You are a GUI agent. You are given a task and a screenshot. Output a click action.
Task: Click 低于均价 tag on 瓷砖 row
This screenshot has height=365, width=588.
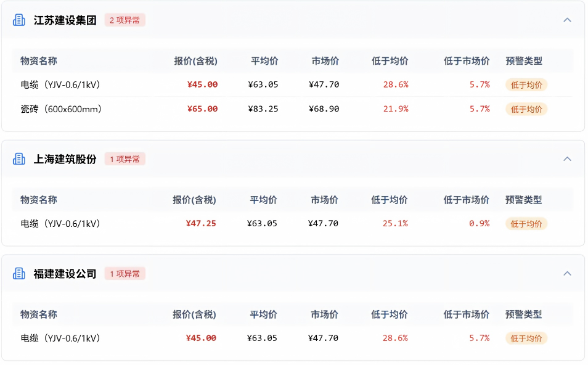tap(526, 109)
